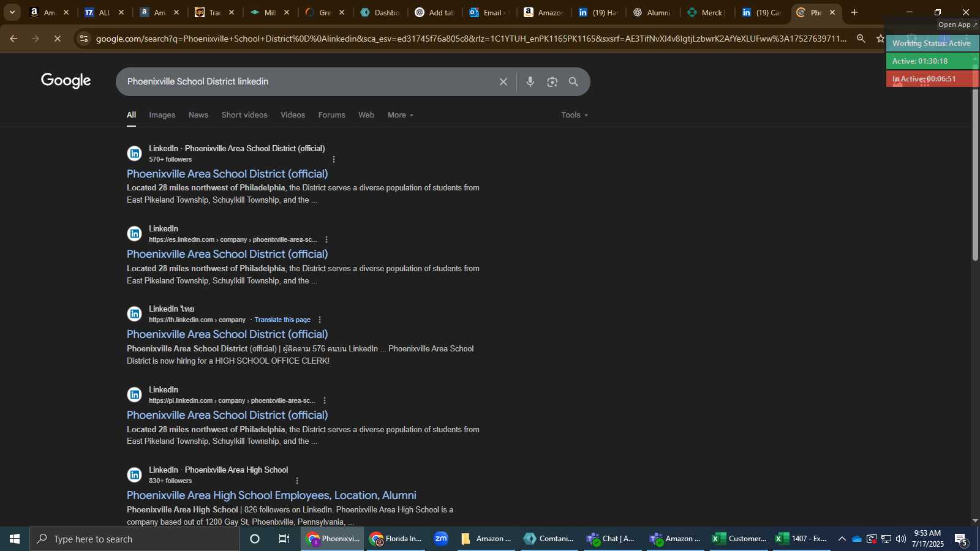Go back to the previous page
This screenshot has height=551, width=980.
point(13,39)
